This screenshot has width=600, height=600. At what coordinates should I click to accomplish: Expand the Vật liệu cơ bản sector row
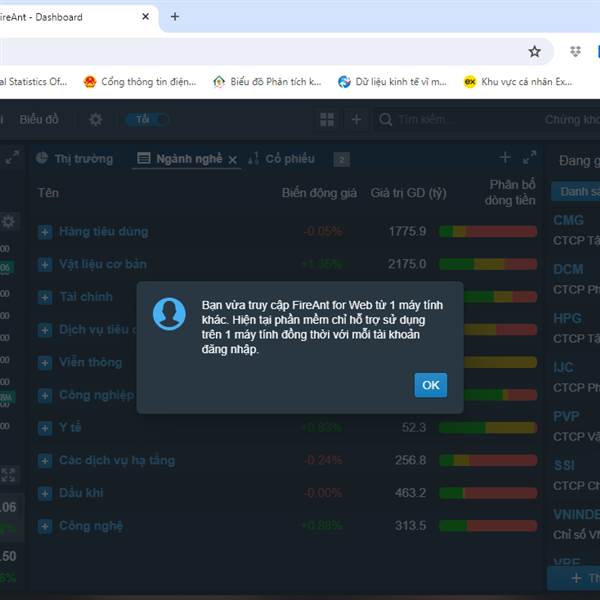[x=45, y=264]
